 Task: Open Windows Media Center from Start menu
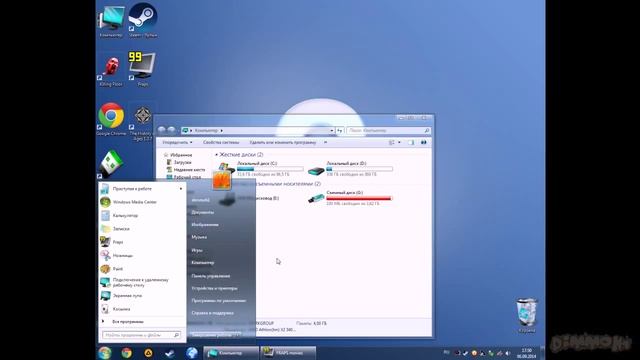point(142,202)
